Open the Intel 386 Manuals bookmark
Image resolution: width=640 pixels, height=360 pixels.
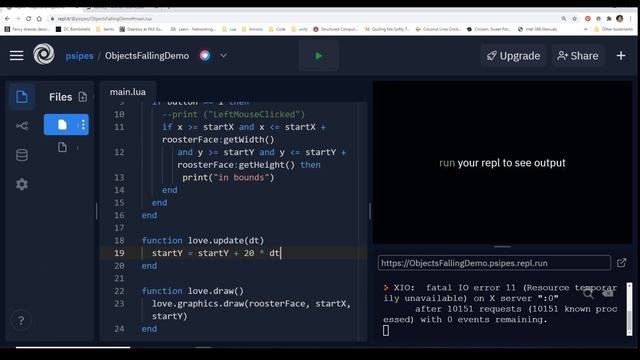[x=538, y=29]
